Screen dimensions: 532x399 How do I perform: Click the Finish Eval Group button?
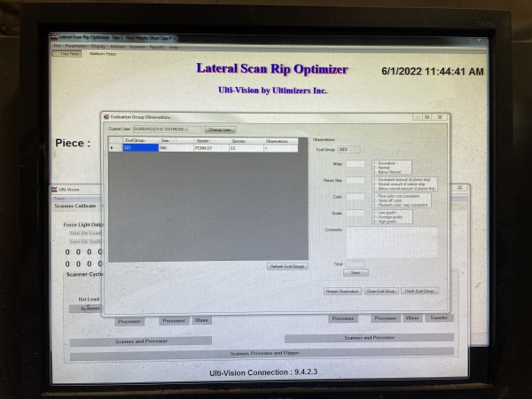click(419, 291)
